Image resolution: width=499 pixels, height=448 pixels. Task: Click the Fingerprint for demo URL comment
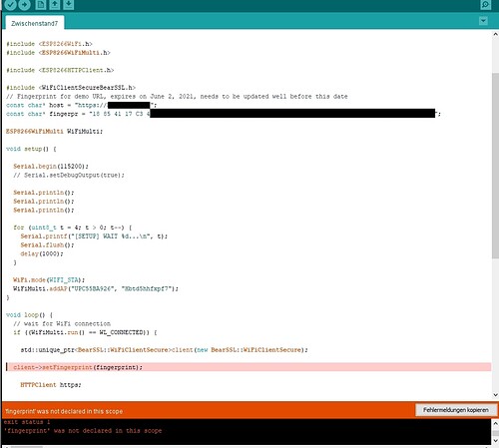(177, 97)
